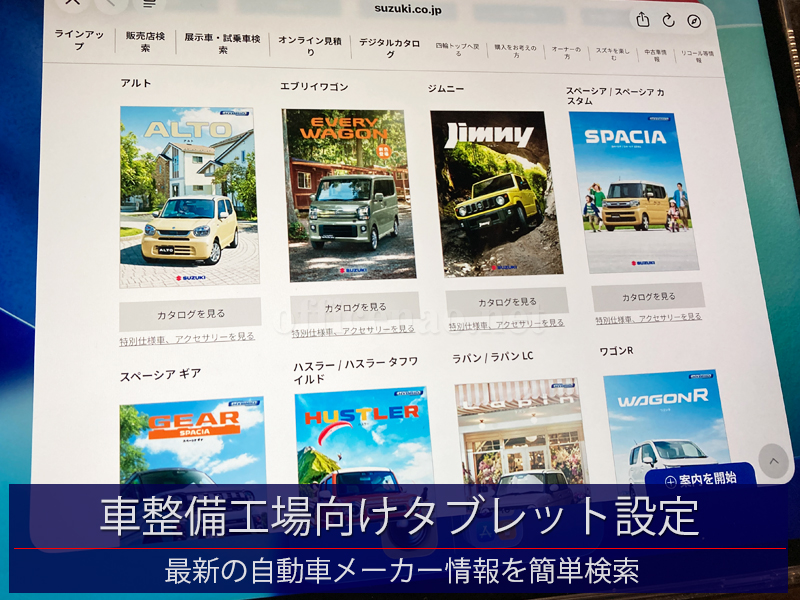This screenshot has height=600, width=800.
Task: Tap the compass icon in browser toolbar
Action: (x=695, y=22)
